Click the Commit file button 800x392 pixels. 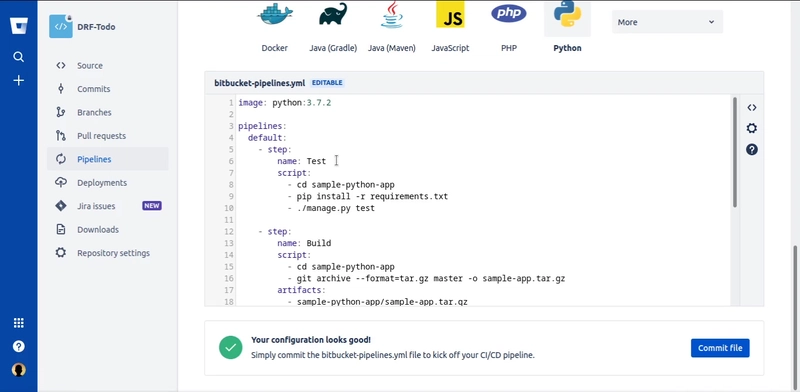click(x=720, y=348)
